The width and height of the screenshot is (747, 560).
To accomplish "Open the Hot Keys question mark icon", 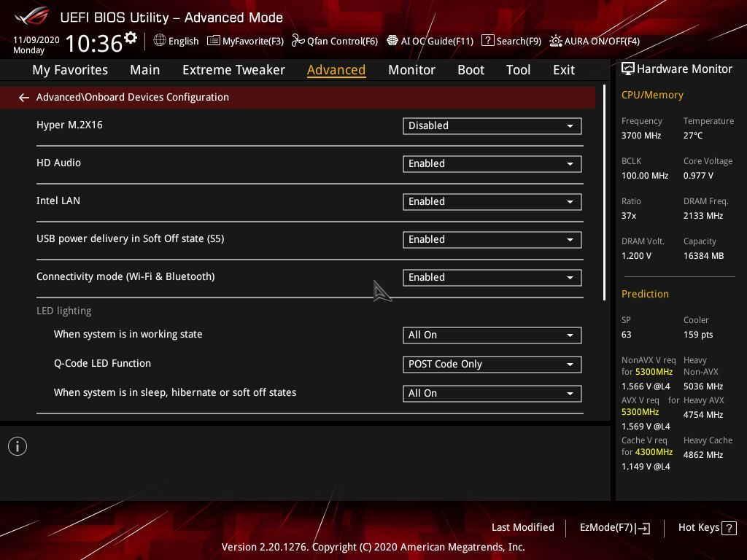I will coord(729,528).
